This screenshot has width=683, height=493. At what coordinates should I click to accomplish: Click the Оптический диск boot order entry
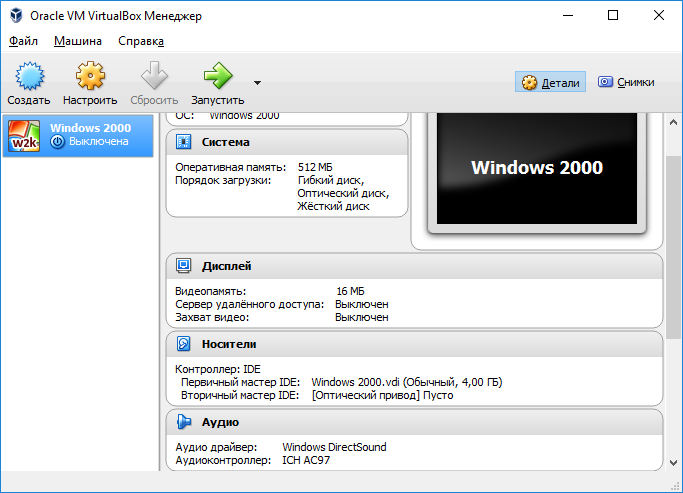point(343,193)
